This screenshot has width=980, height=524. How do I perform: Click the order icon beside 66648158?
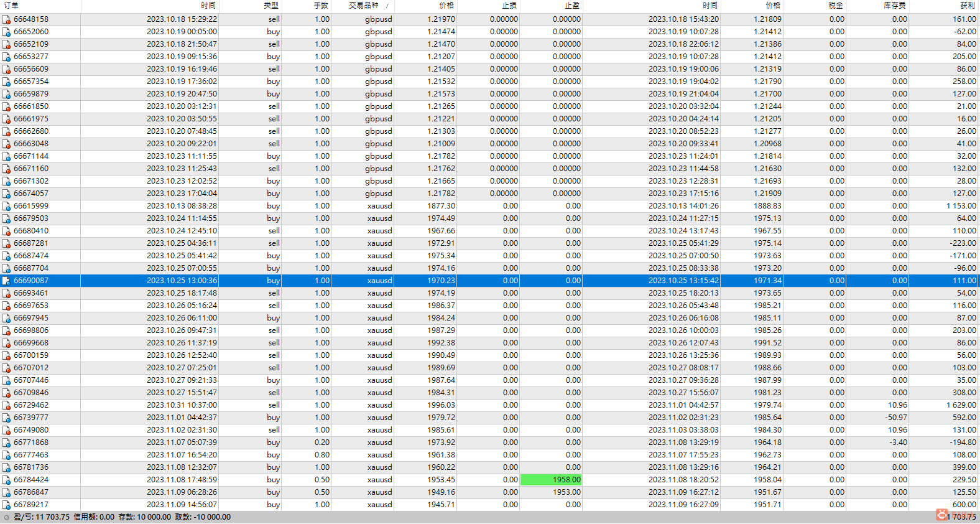(x=6, y=19)
